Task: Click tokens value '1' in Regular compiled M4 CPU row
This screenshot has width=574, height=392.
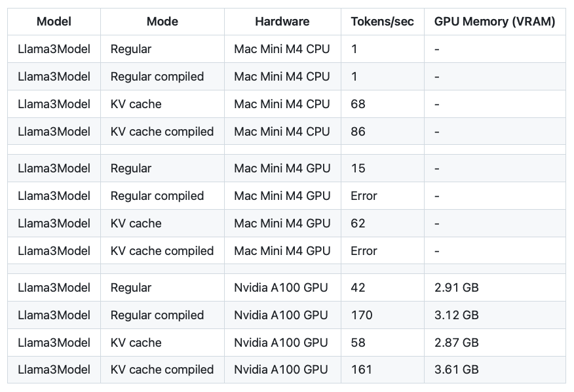Action: pos(354,77)
